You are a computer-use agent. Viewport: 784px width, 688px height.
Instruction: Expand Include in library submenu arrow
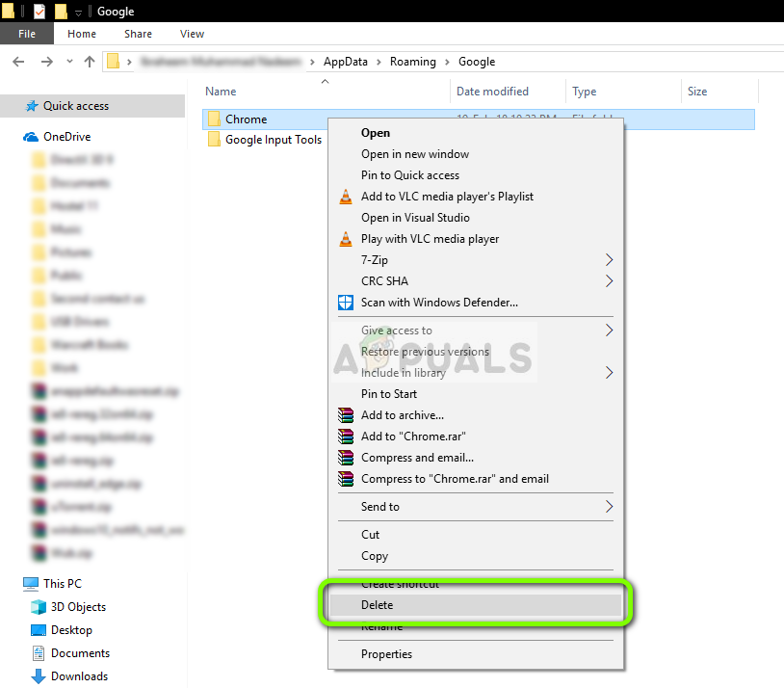609,373
